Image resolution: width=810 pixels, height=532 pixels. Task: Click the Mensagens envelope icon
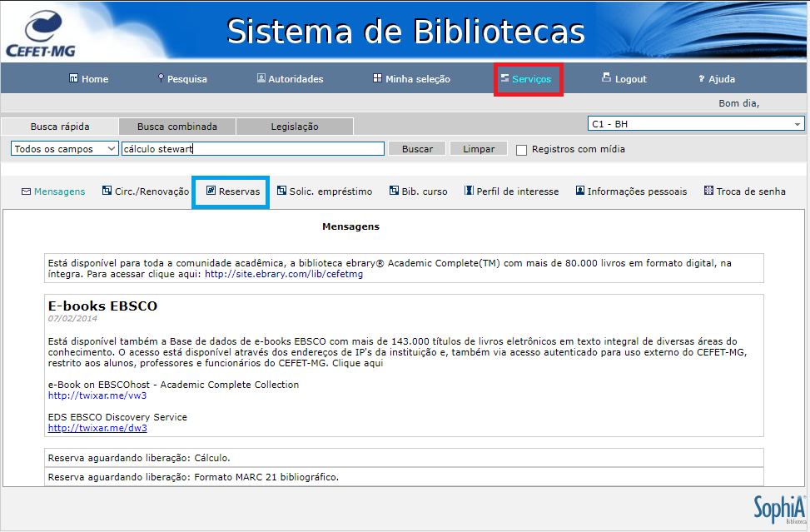point(27,191)
